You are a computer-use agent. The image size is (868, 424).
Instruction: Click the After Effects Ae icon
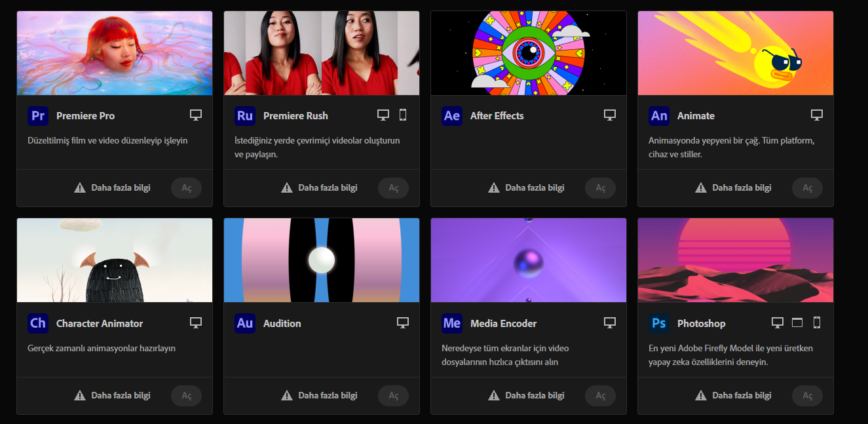point(452,116)
